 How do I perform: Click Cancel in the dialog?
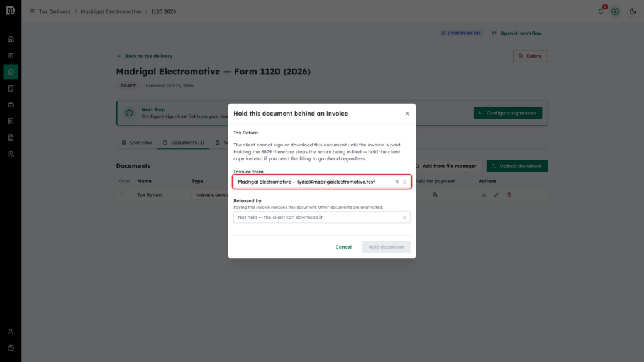pyautogui.click(x=343, y=247)
